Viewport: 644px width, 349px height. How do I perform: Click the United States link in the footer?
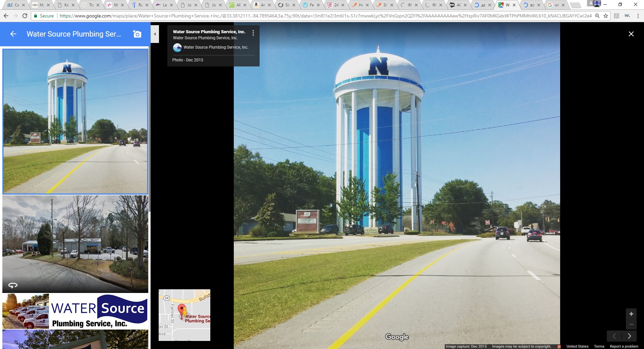tap(577, 346)
